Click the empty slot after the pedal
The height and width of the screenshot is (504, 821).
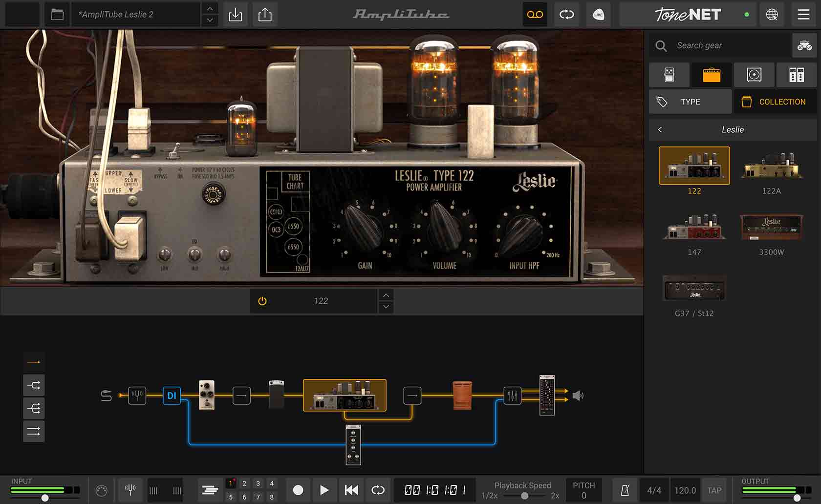pyautogui.click(x=241, y=395)
